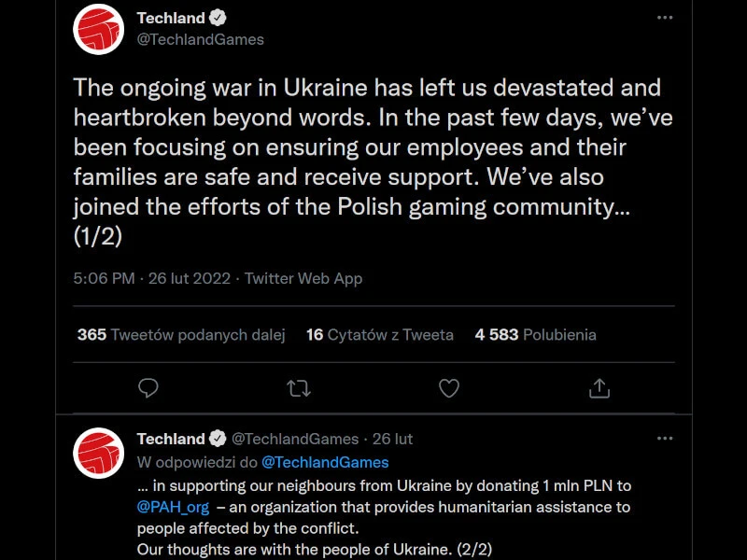Open the reply tweet's Techland avatar
The image size is (747, 560).
pos(101,450)
